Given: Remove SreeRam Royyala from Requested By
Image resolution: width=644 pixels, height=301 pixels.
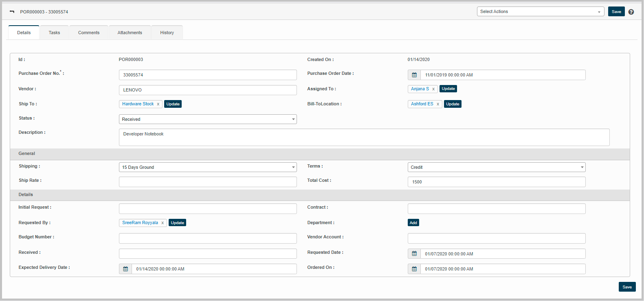Looking at the screenshot, I should [163, 223].
